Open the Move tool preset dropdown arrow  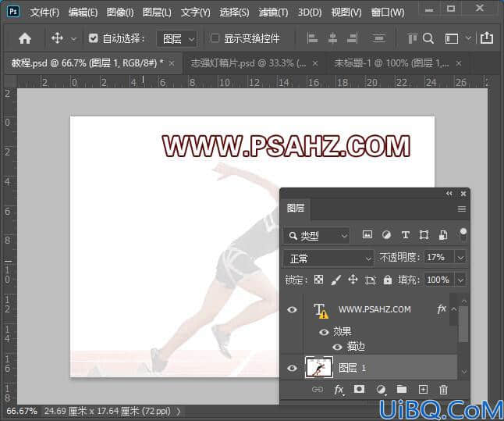[73, 39]
